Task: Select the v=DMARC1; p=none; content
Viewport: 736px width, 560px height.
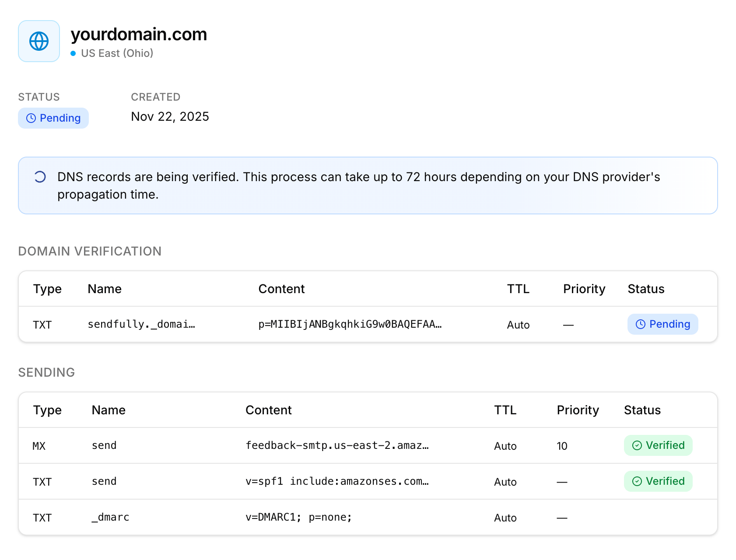Action: tap(298, 517)
